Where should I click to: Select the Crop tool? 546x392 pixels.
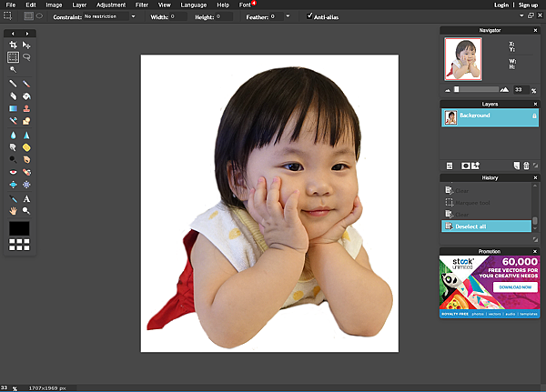(x=13, y=45)
